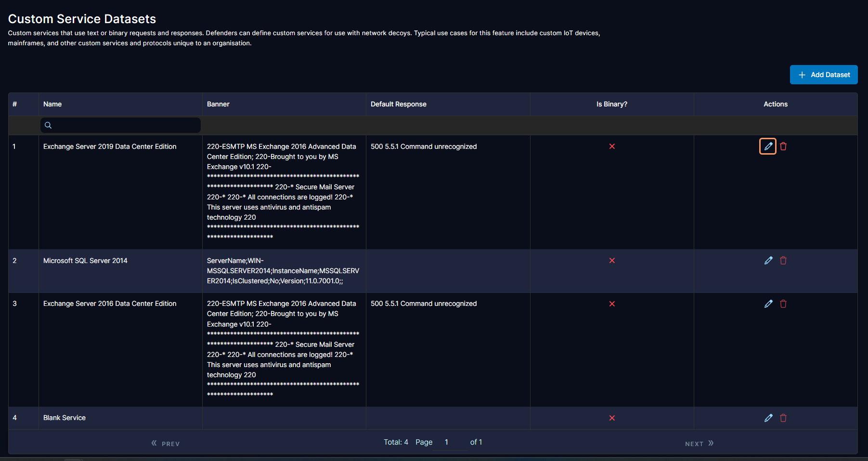Delete the Exchange Server 2019 dataset
Image resolution: width=868 pixels, height=461 pixels.
[783, 146]
